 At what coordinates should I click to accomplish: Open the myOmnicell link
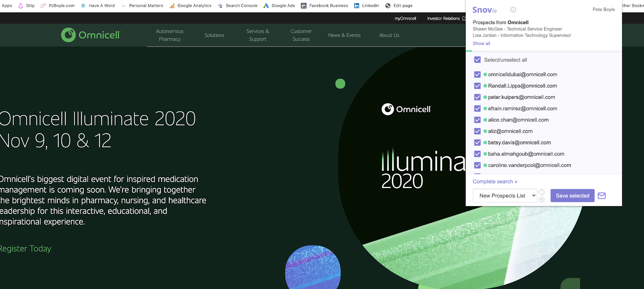point(405,18)
